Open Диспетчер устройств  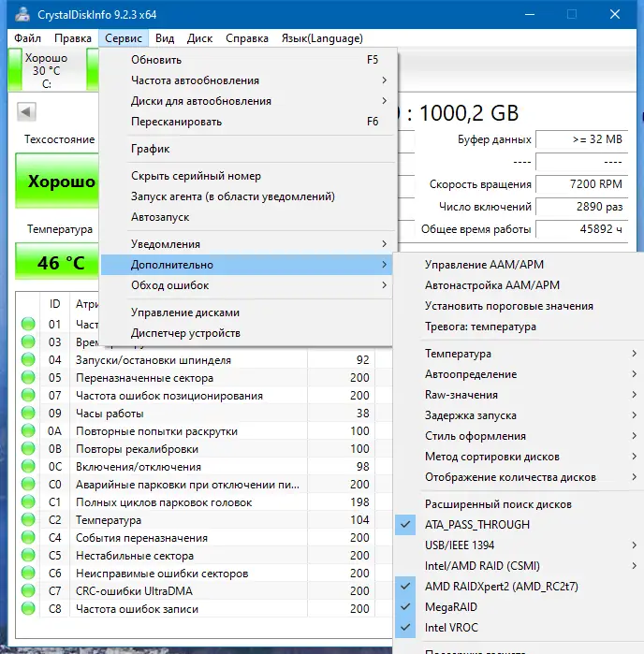pyautogui.click(x=246, y=333)
